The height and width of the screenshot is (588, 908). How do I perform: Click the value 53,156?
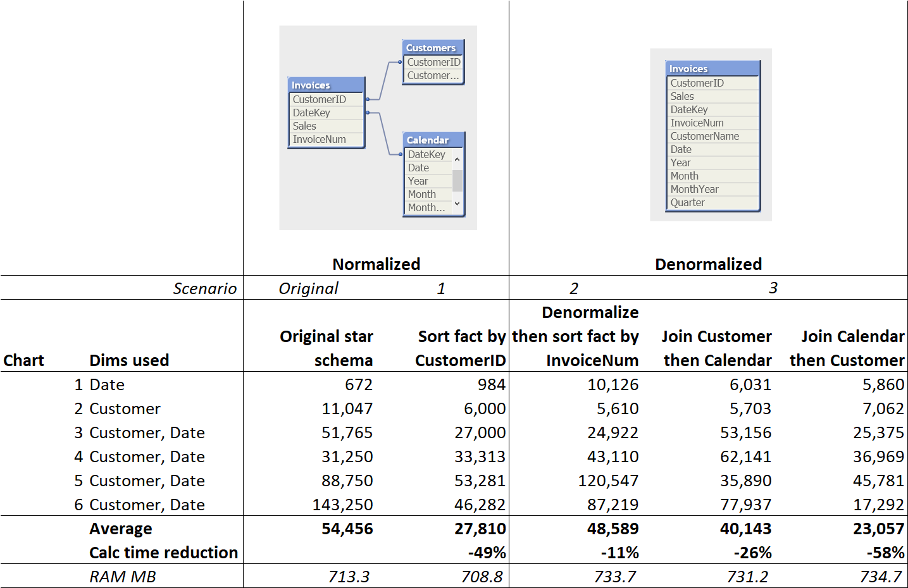tap(746, 432)
